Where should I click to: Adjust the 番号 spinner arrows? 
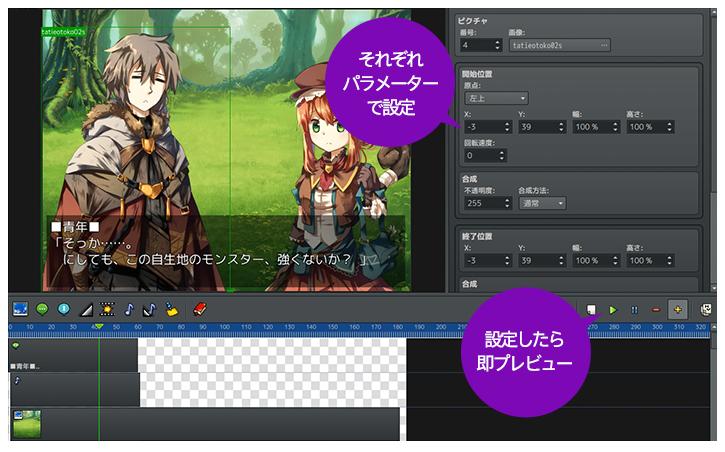pyautogui.click(x=498, y=45)
